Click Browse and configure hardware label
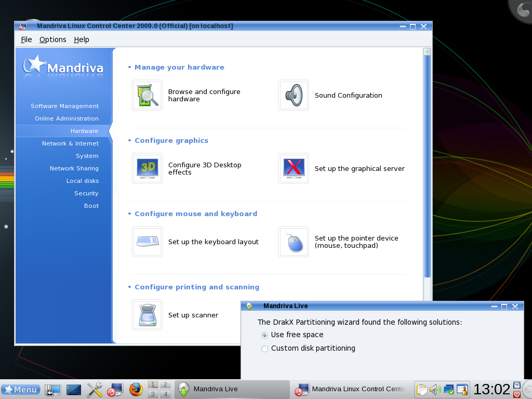532x399 pixels. pos(204,96)
